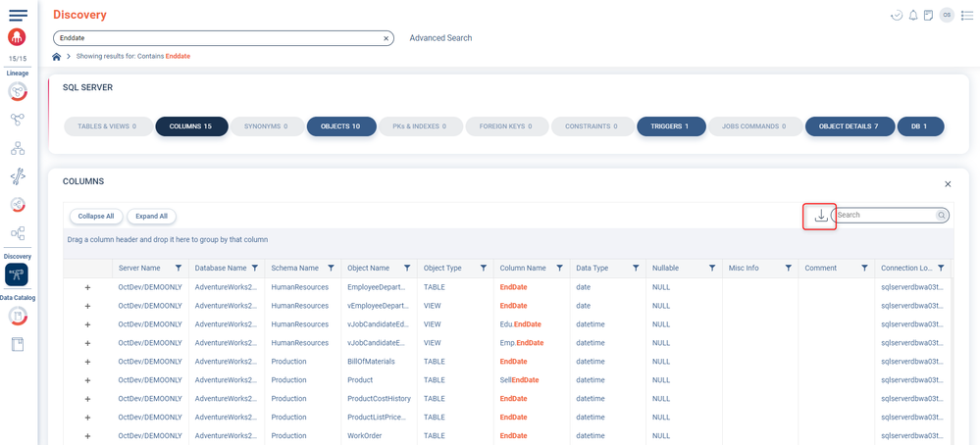
Task: Select the TRIGGERS 1 tab
Action: (671, 126)
